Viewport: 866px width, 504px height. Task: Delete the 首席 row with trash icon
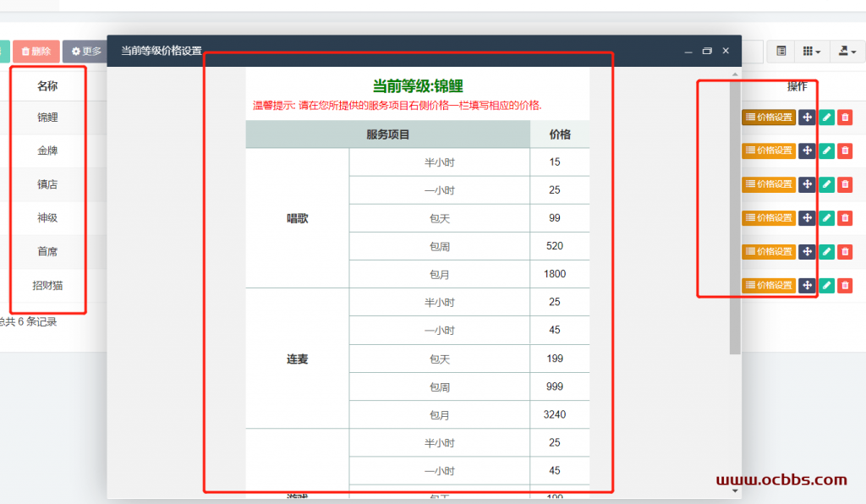[x=845, y=251]
